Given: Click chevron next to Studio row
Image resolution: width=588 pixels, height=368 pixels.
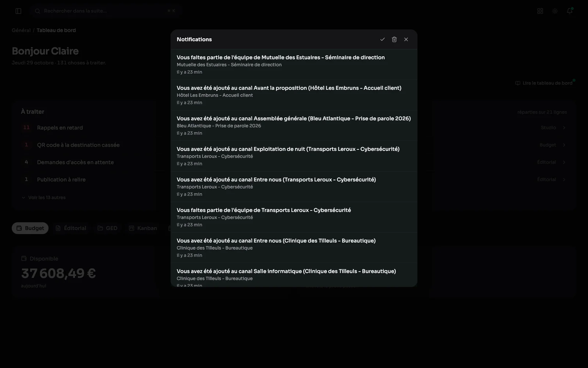Looking at the screenshot, I should coord(564,128).
